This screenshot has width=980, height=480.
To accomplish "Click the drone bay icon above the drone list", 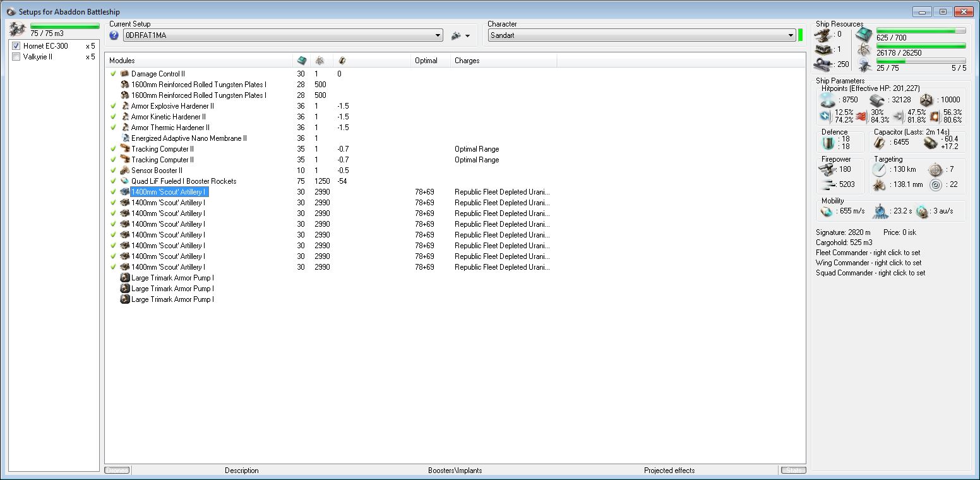I will (x=18, y=29).
